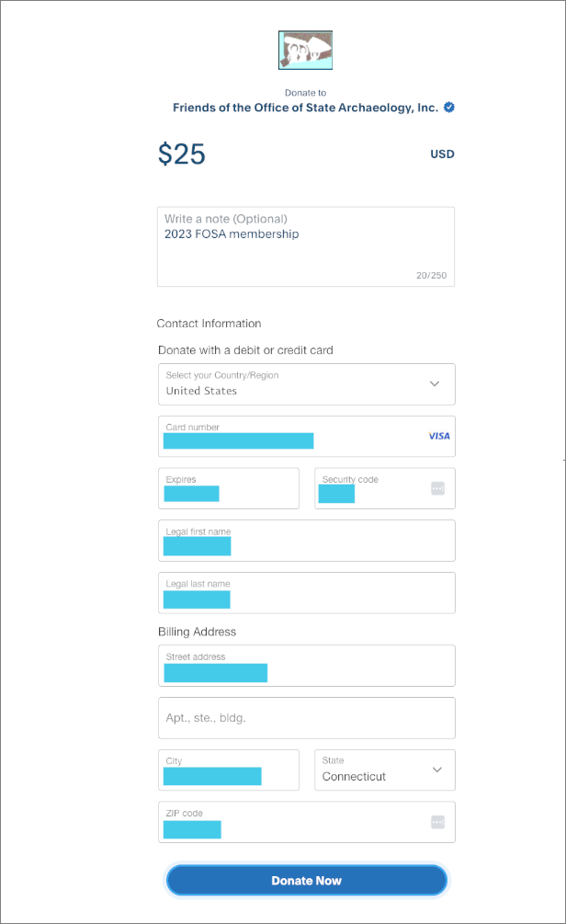The width and height of the screenshot is (566, 924).
Task: Click the Apt., ste., bldg. field
Action: point(306,718)
